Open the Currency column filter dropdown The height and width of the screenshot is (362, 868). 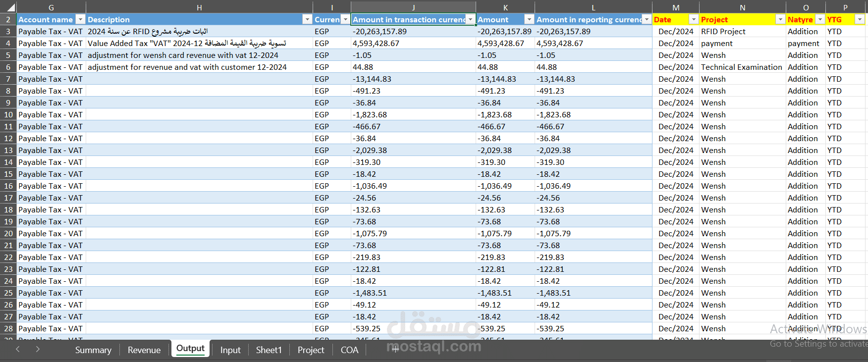coord(345,19)
